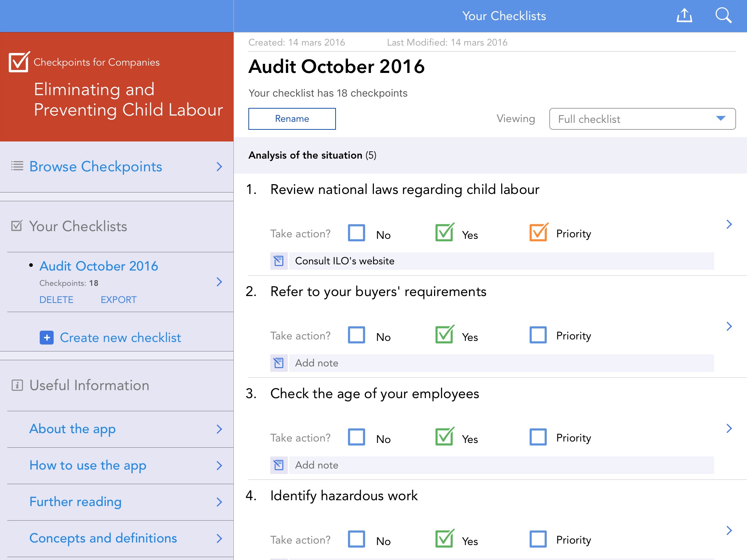
Task: Click the Browse Checkpoints list icon
Action: point(17,166)
